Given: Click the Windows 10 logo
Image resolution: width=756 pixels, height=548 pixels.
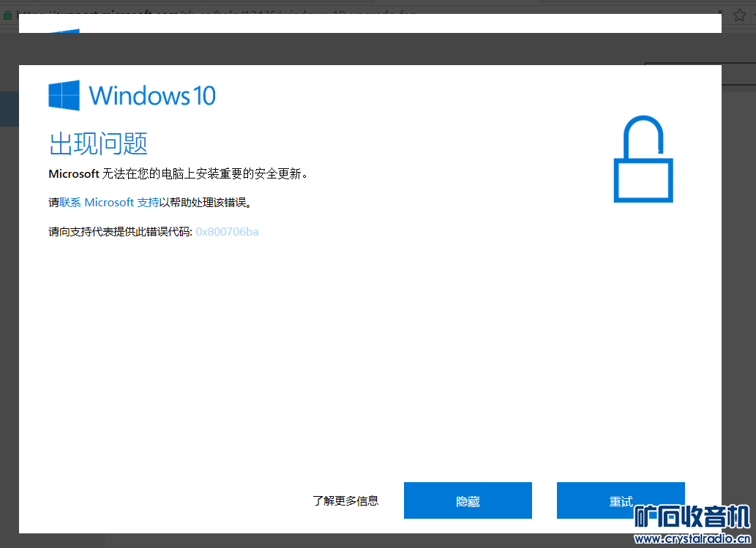Looking at the screenshot, I should 132,95.
